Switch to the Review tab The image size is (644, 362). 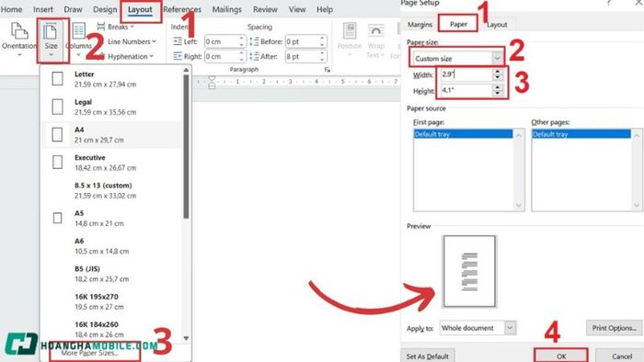(x=265, y=9)
